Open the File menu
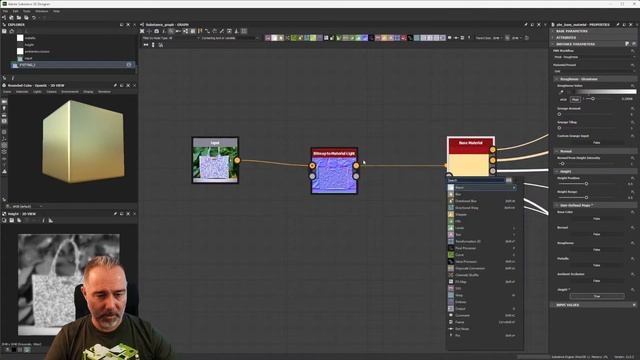640x360 pixels. [5, 11]
